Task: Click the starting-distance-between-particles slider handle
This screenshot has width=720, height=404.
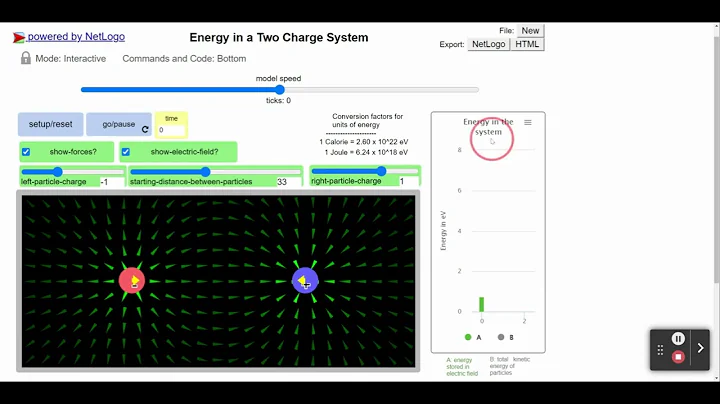Action: (205, 172)
